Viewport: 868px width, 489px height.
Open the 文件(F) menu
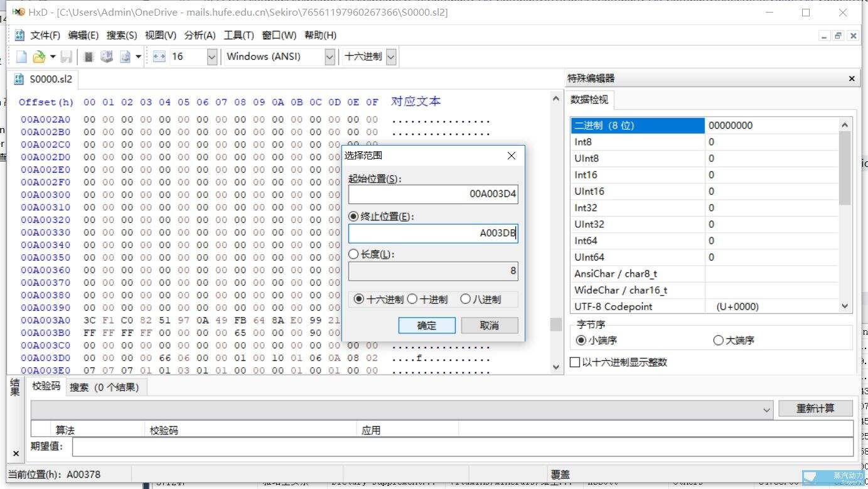[45, 35]
